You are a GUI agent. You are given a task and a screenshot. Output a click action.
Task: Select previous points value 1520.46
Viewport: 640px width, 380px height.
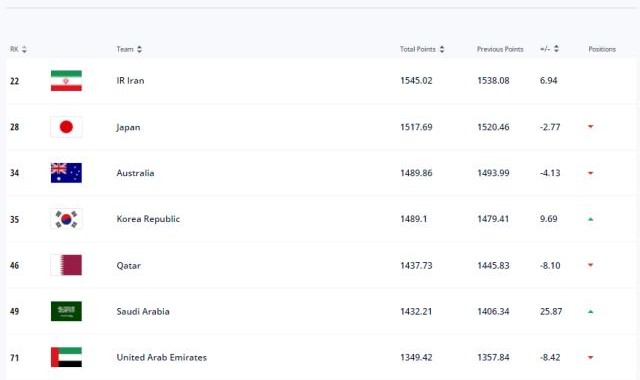493,127
